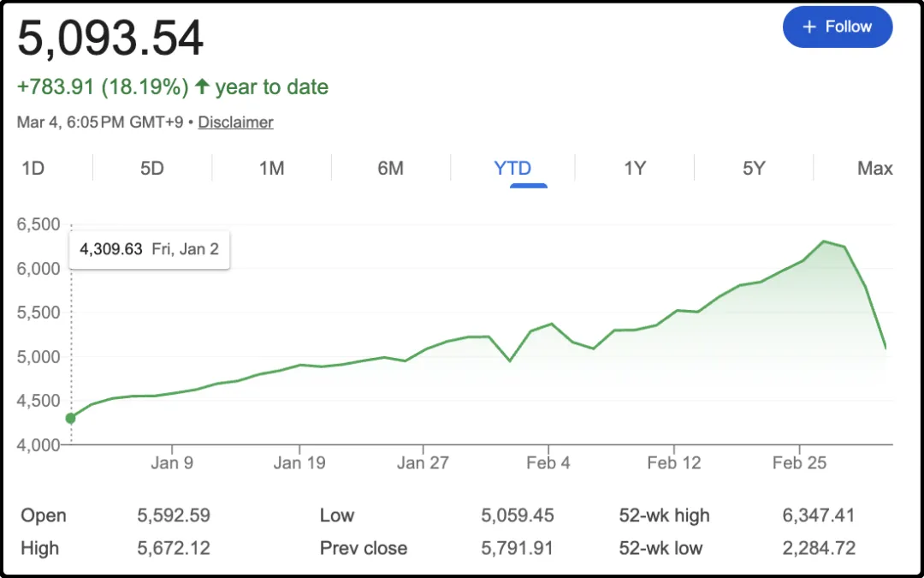Click the green Jan 2 data point
Screen dimensions: 924x578
click(70, 418)
